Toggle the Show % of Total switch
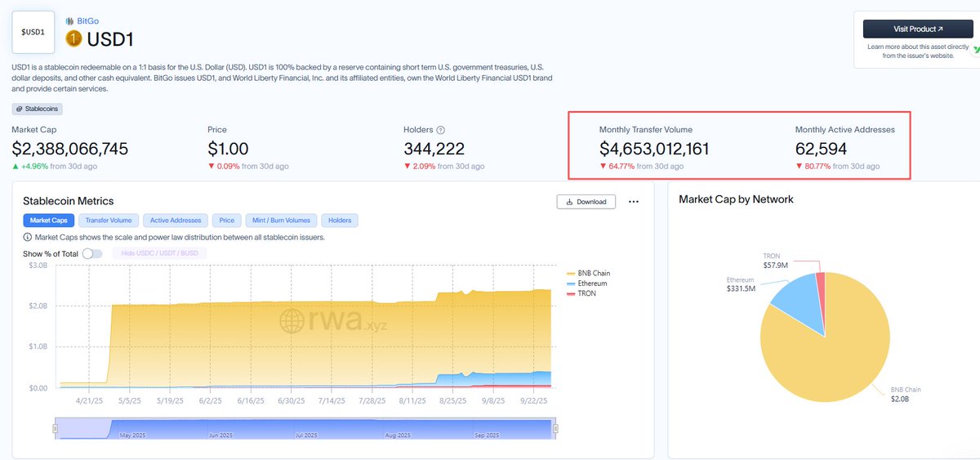Image resolution: width=980 pixels, height=460 pixels. 92,253
